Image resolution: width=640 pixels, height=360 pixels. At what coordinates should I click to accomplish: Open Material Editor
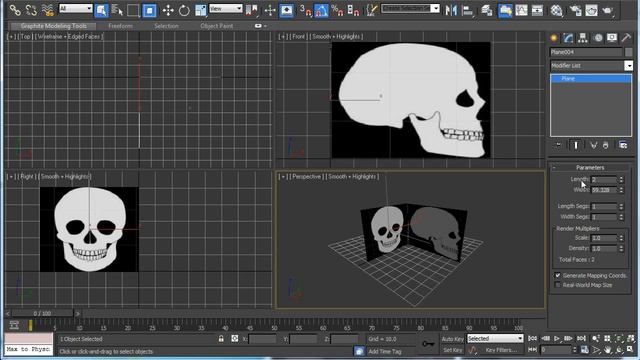click(x=556, y=10)
